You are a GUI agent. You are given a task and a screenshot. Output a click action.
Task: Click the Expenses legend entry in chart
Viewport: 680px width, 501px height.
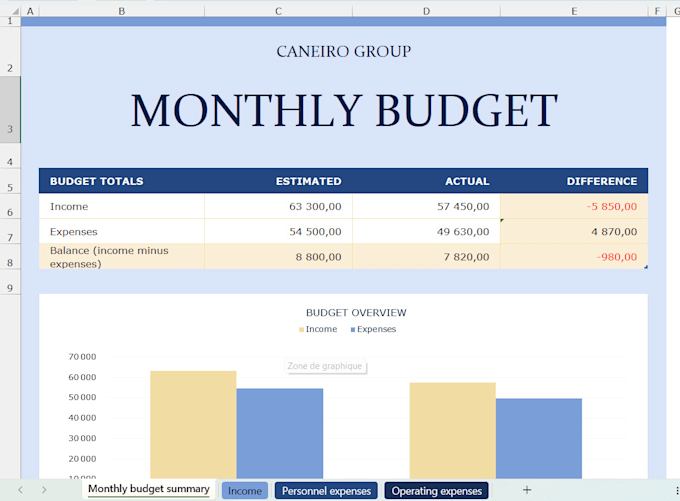pyautogui.click(x=373, y=329)
